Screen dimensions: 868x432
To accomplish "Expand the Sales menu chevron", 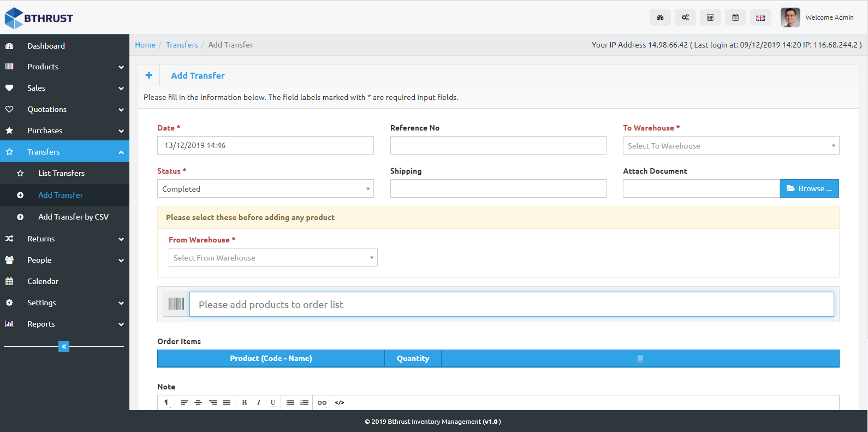I will (121, 88).
